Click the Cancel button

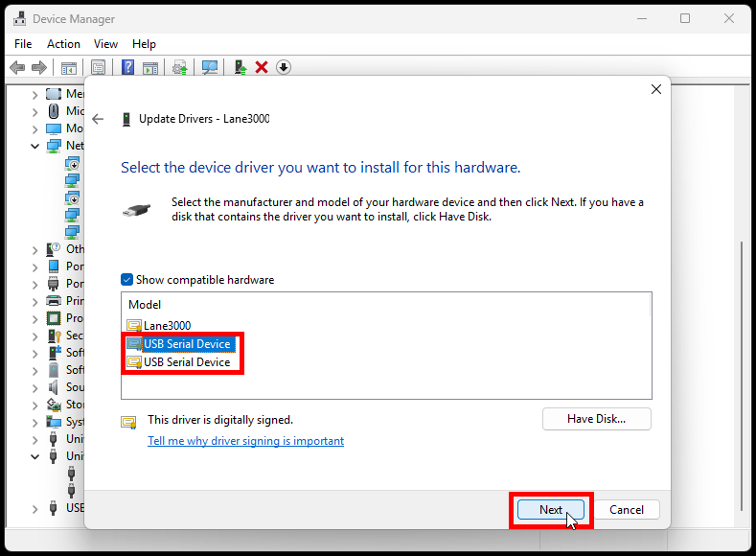[627, 510]
